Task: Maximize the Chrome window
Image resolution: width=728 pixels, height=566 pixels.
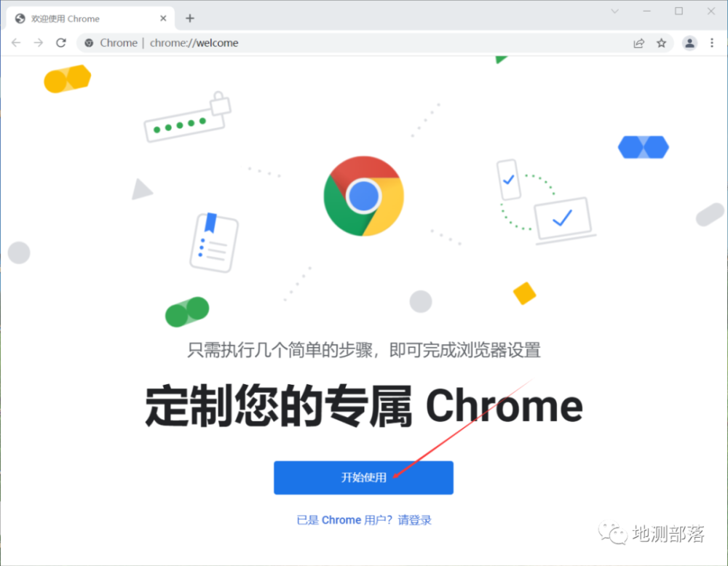Action: pos(678,11)
